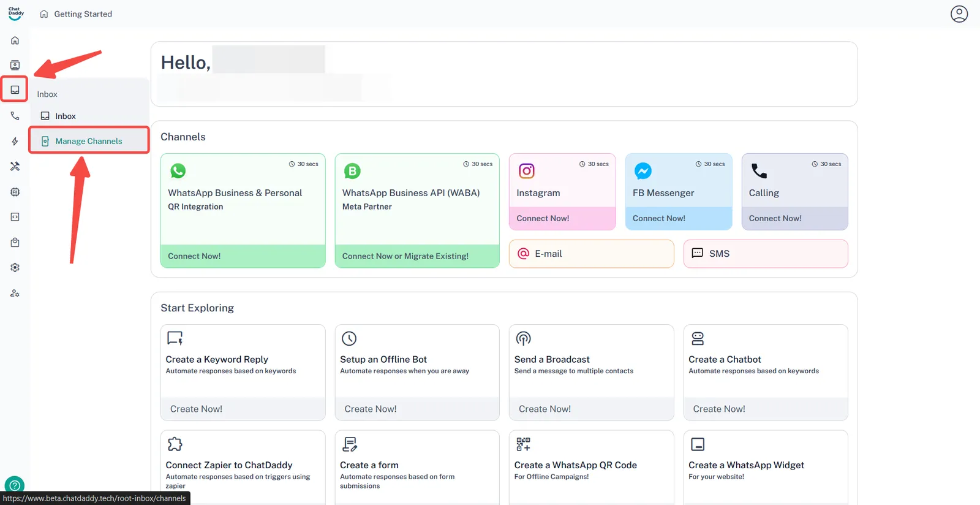980x505 pixels.
Task: Choose Inbox from the submenu
Action: click(x=65, y=116)
